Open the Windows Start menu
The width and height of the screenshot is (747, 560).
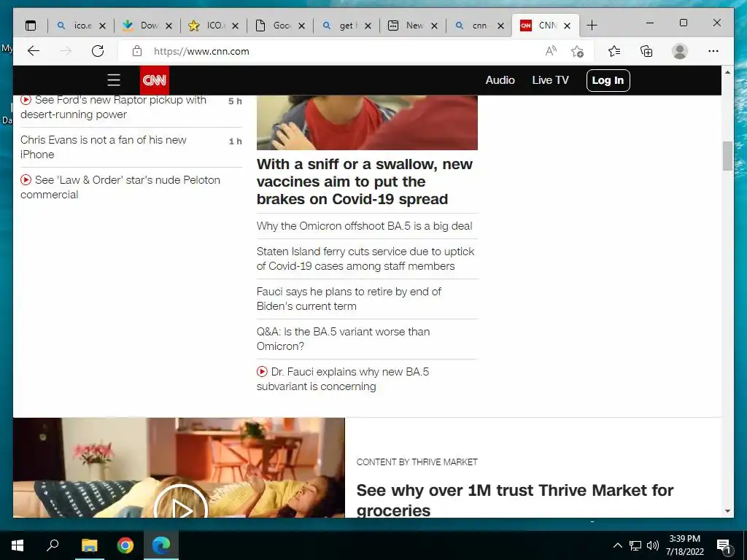pyautogui.click(x=18, y=545)
